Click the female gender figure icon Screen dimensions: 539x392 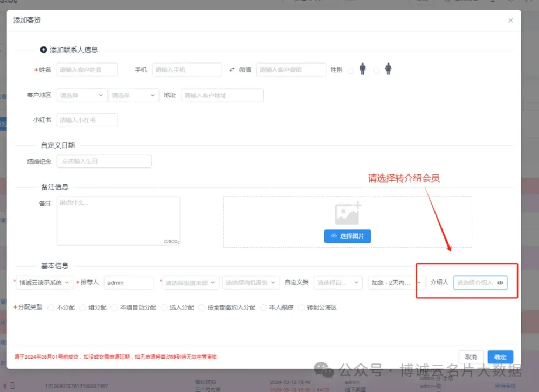(388, 69)
